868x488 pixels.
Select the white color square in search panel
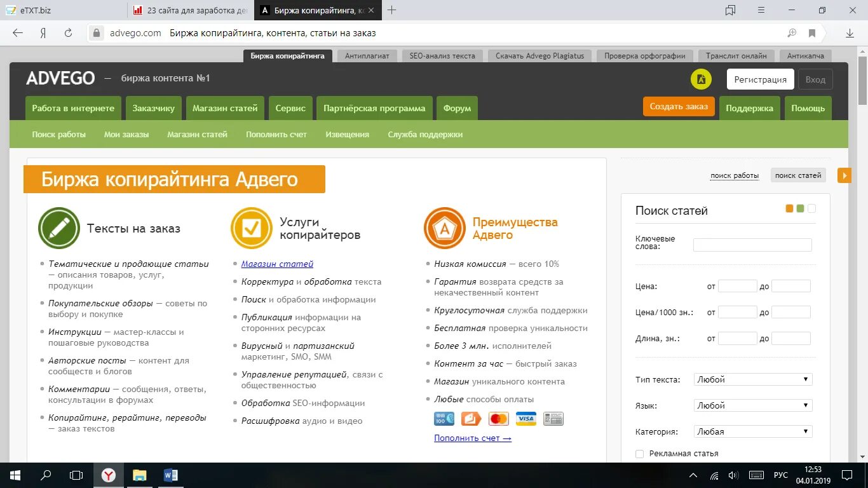(x=811, y=208)
